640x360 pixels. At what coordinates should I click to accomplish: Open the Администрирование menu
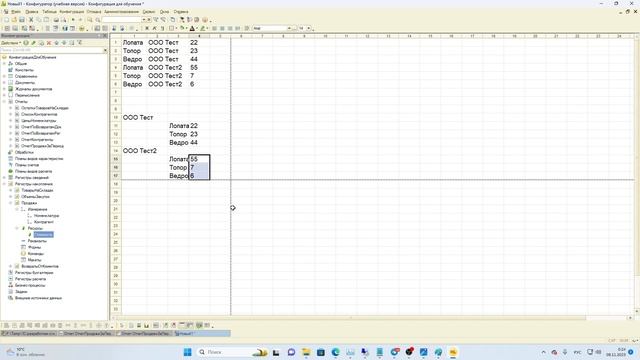(121, 12)
